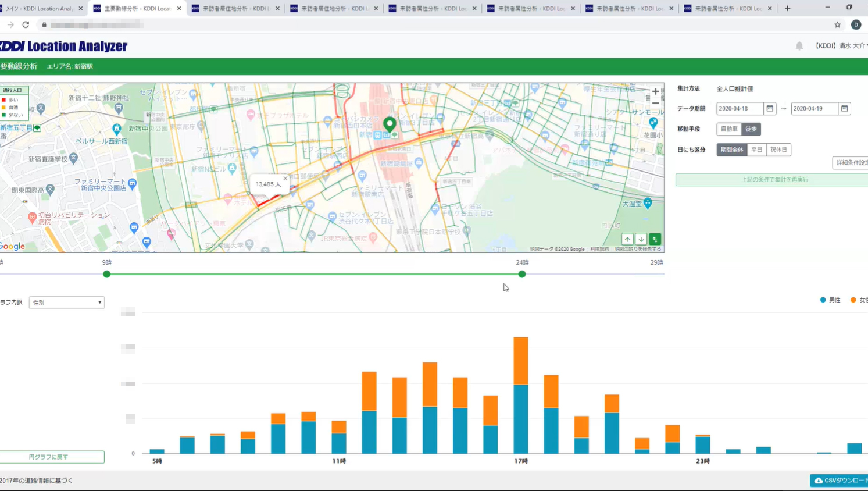Click CSVダウンロード button label
Image resolution: width=868 pixels, height=491 pixels.
pyautogui.click(x=846, y=481)
